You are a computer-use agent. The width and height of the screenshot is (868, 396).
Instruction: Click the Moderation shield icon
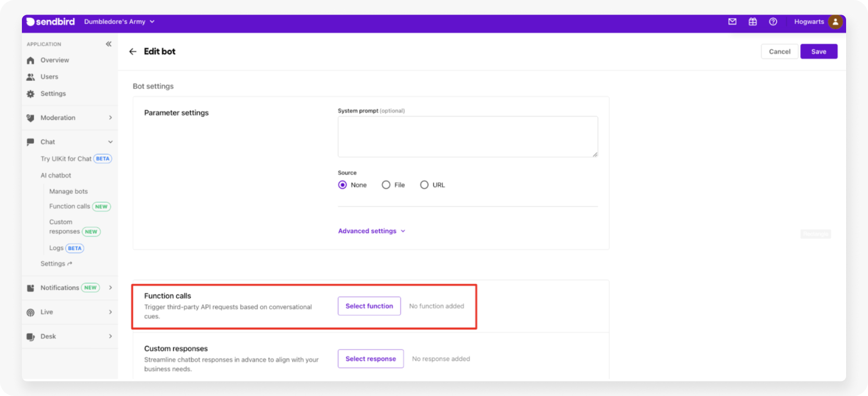(30, 118)
